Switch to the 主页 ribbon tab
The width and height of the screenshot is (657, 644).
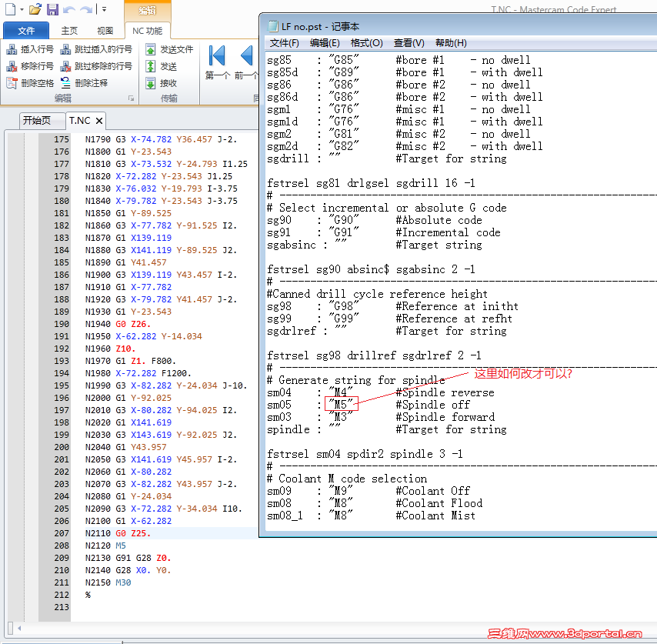69,31
